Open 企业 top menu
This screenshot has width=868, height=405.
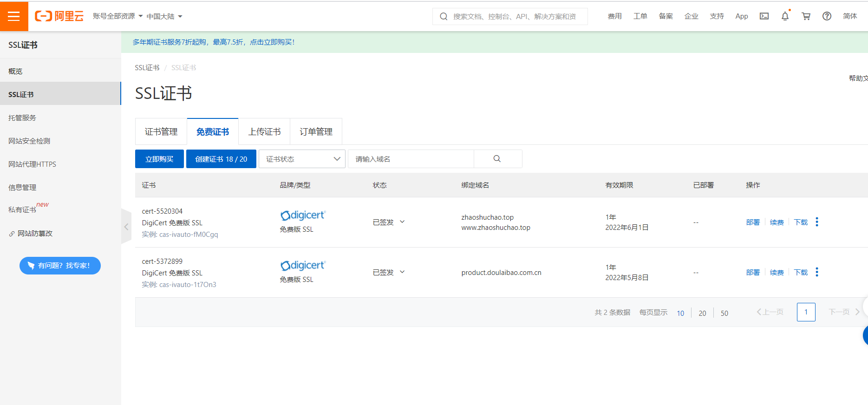691,16
